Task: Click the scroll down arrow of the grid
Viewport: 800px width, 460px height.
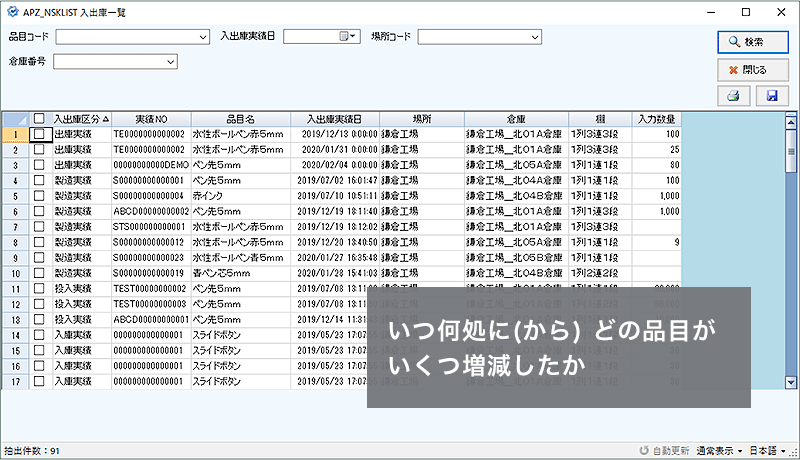Action: coord(791,382)
